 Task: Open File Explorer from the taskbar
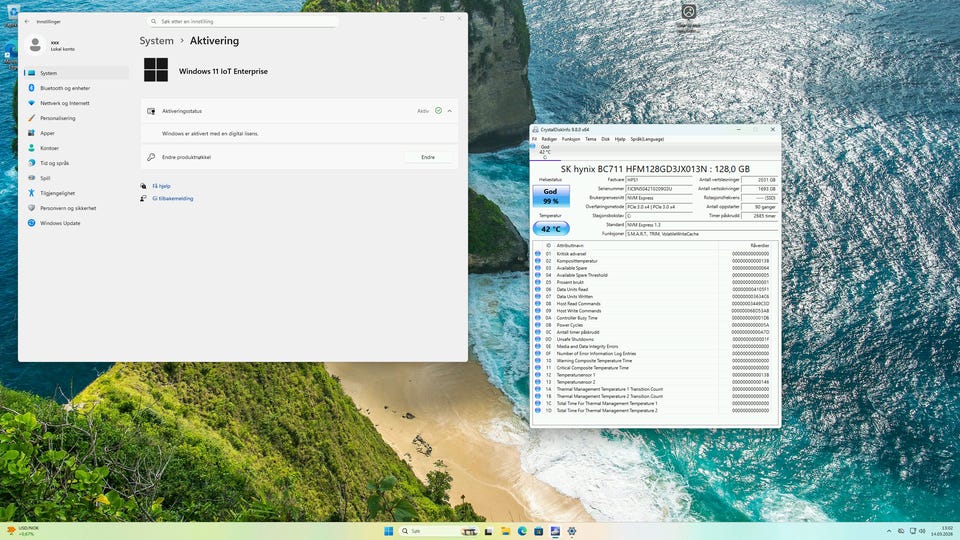pos(505,531)
